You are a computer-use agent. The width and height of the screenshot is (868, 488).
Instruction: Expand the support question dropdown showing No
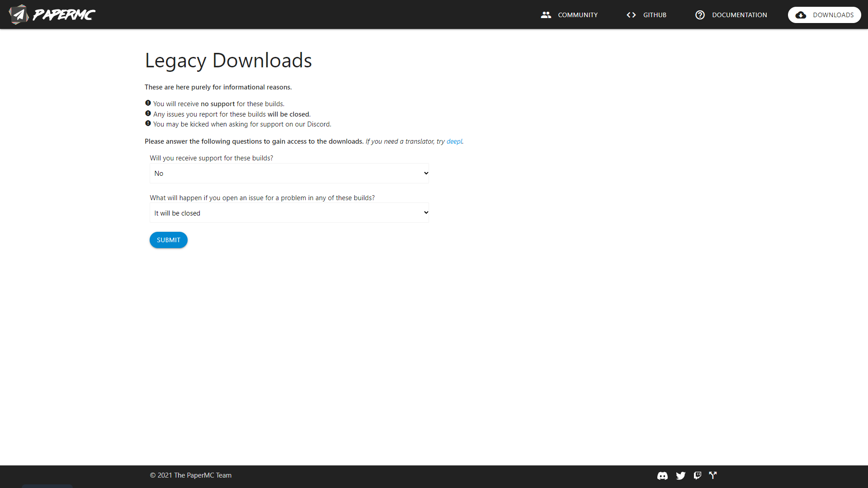[289, 174]
